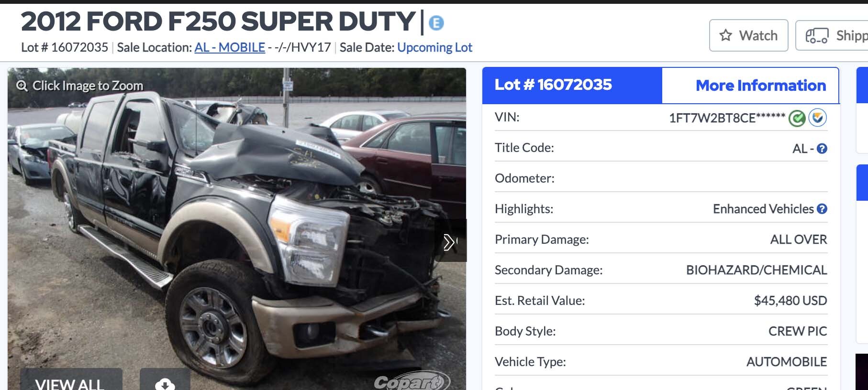Click the damaged Ford truck photo
The width and height of the screenshot is (868, 390).
coord(237,229)
